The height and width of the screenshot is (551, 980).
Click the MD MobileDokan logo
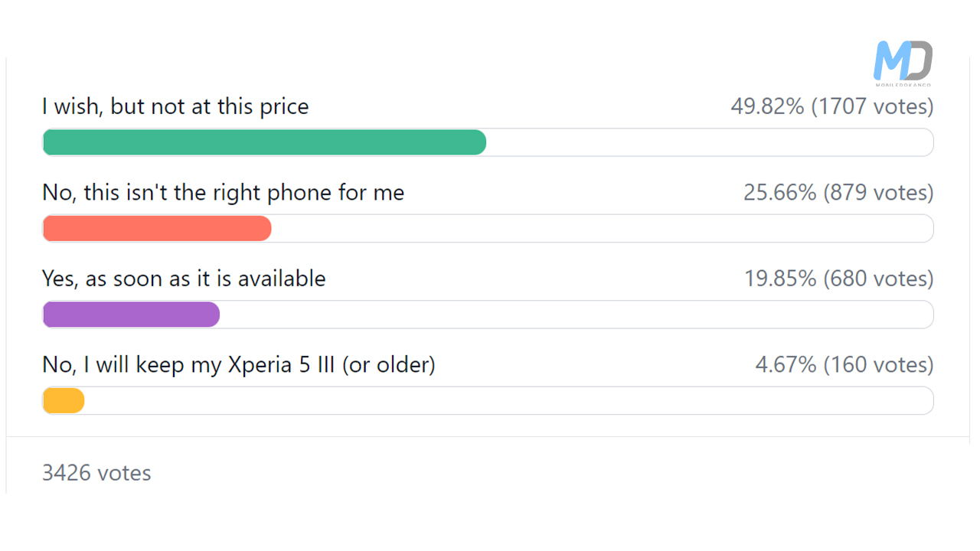point(903,64)
